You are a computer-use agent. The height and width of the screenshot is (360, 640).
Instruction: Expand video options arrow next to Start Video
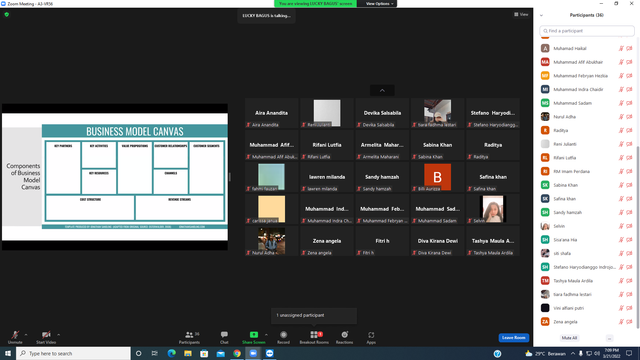[x=58, y=335]
